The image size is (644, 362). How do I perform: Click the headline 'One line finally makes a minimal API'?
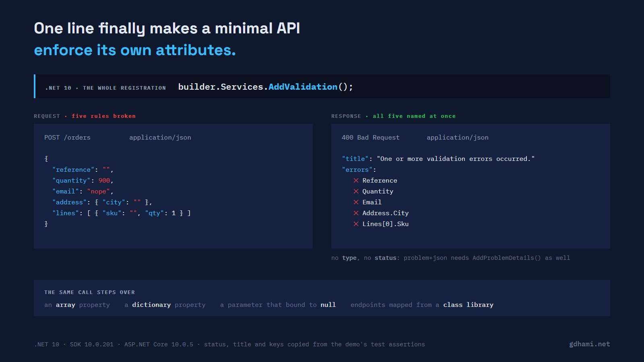point(167,29)
